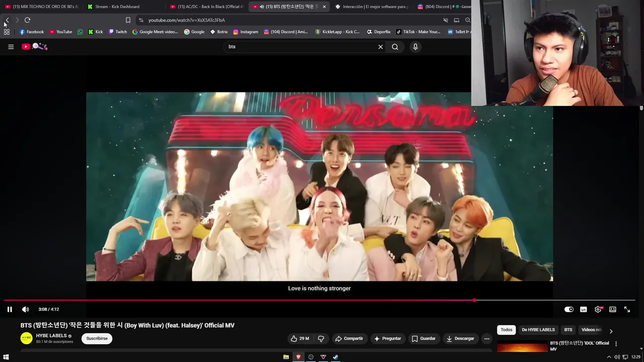Pause the BTS video
This screenshot has width=644, height=362.
pyautogui.click(x=10, y=309)
